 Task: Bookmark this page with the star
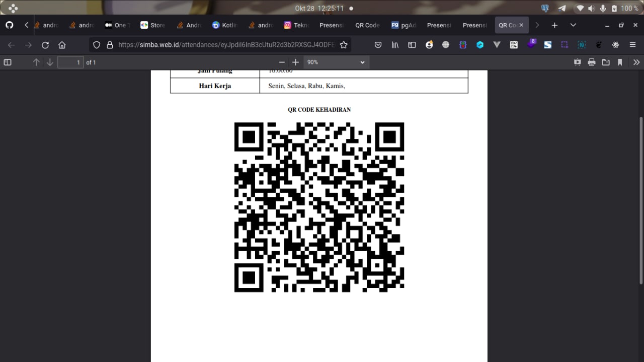point(344,45)
